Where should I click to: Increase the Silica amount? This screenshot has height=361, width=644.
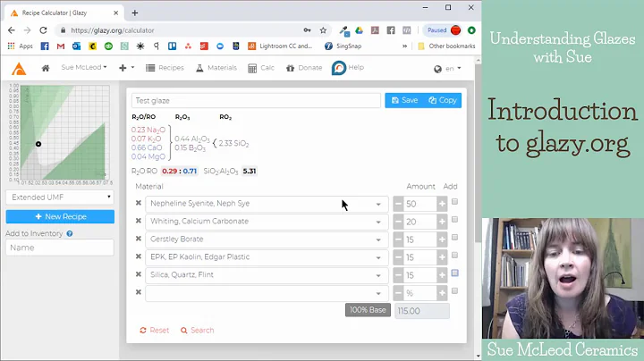pos(442,275)
